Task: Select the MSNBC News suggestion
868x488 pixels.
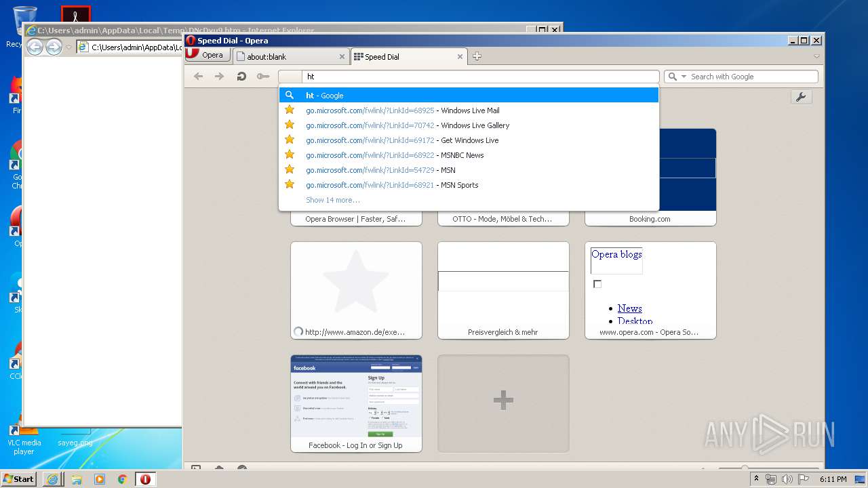Action: [x=469, y=155]
